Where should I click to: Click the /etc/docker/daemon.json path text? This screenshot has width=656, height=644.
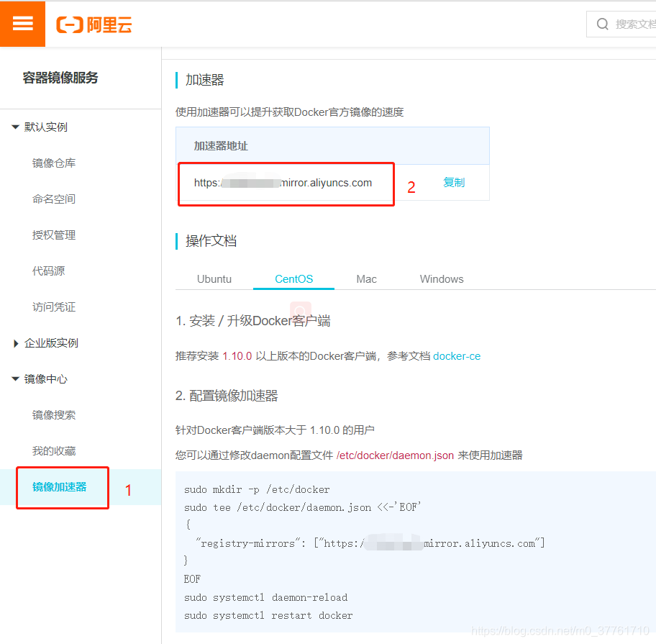pyautogui.click(x=395, y=455)
